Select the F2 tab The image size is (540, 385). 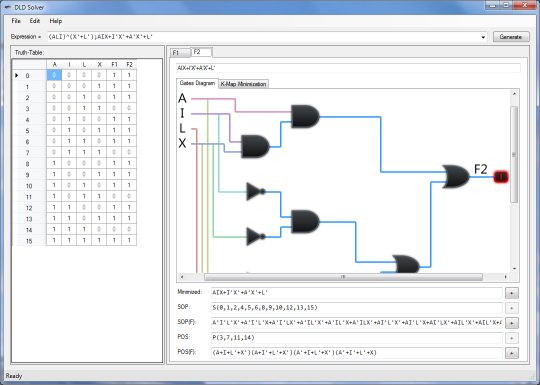(201, 52)
